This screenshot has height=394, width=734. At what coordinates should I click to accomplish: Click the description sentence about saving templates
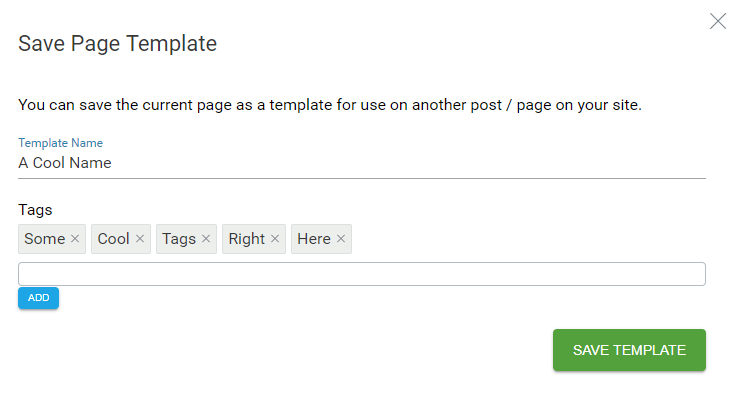[x=330, y=105]
